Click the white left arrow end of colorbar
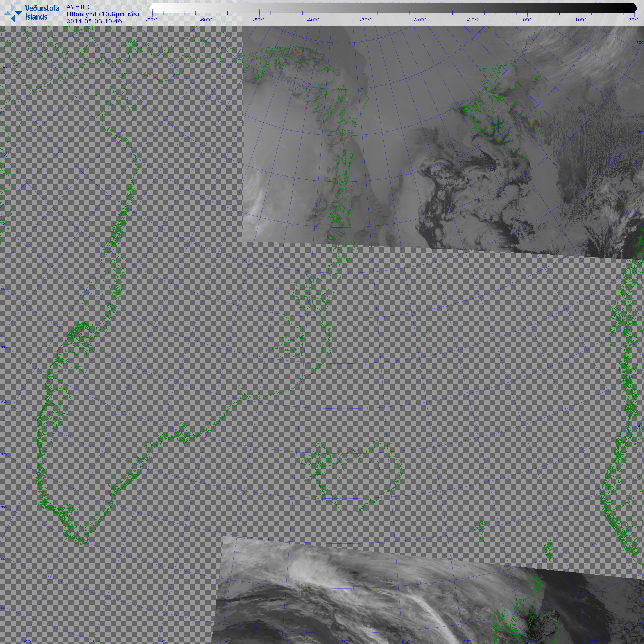644x644 pixels. click(151, 8)
